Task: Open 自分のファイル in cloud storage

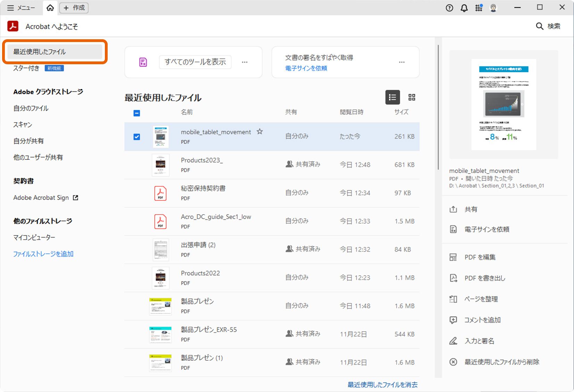Action: point(31,108)
